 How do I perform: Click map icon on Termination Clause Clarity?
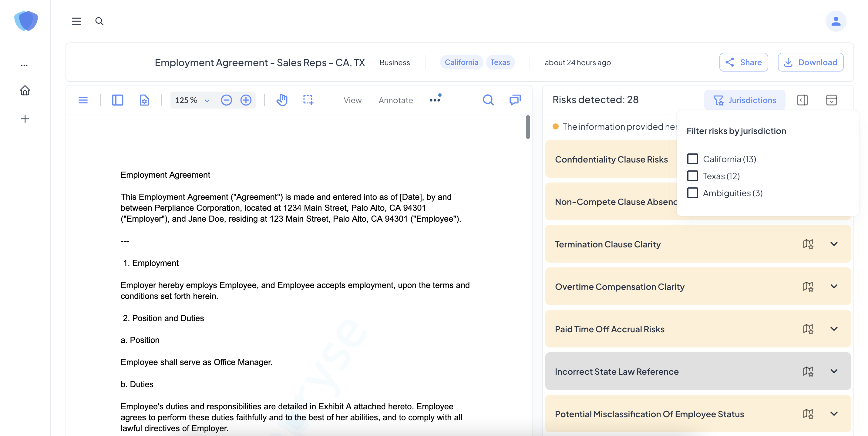tap(808, 244)
